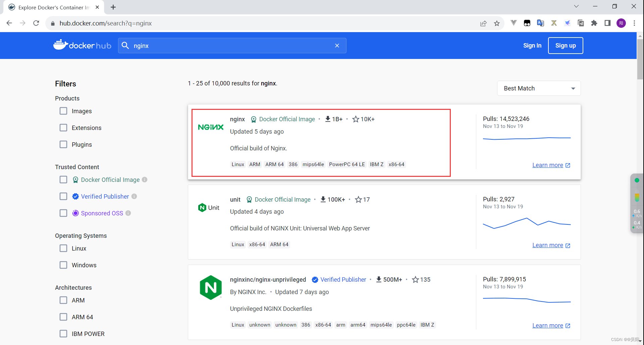The image size is (644, 345).
Task: Enable the Verified Publisher filter
Action: (63, 196)
